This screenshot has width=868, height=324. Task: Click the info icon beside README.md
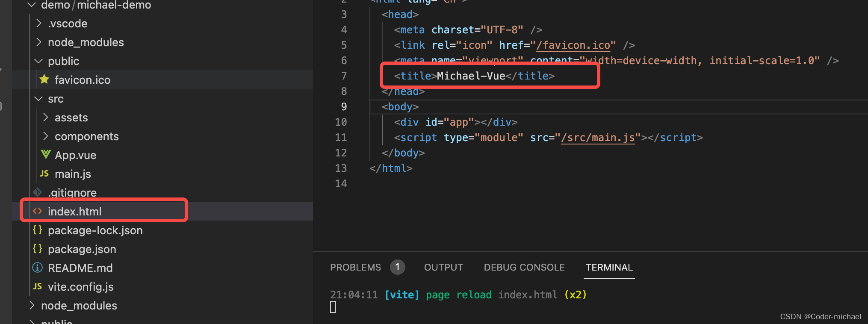click(38, 268)
